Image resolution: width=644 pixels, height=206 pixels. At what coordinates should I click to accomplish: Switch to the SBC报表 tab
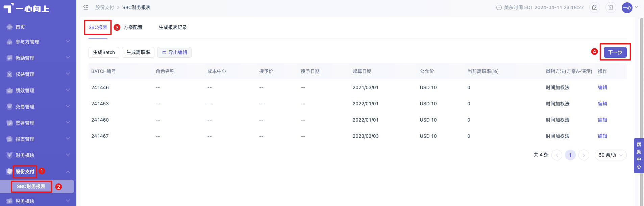pyautogui.click(x=98, y=27)
